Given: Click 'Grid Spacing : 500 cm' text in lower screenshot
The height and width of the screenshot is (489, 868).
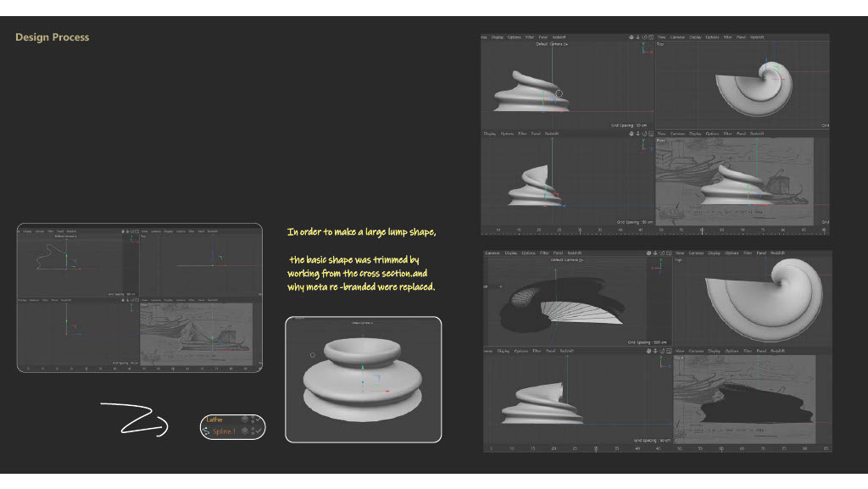Looking at the screenshot, I should coord(647,342).
